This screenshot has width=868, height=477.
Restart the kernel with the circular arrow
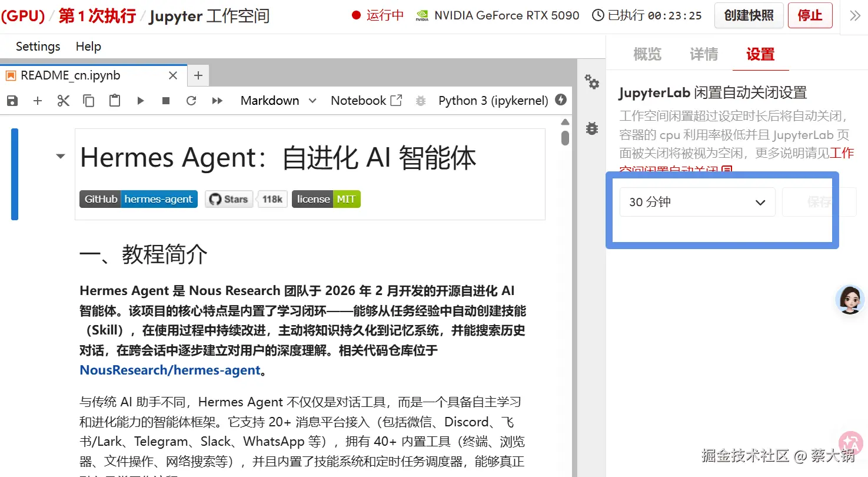point(191,101)
